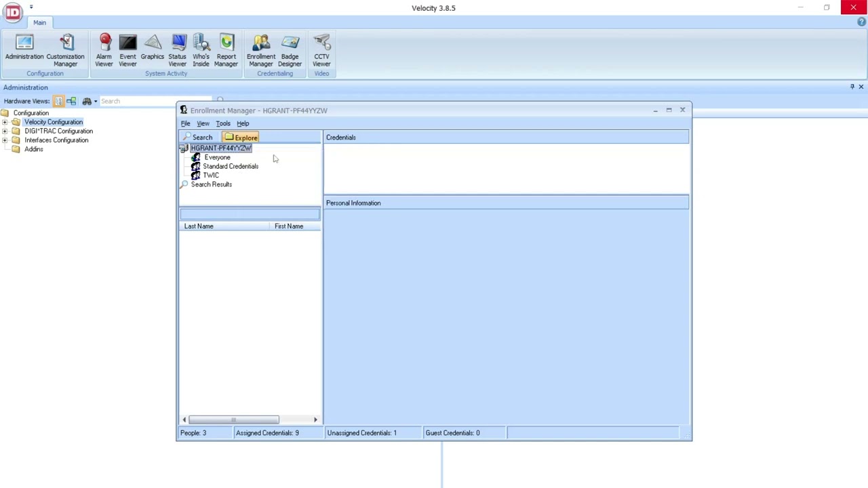Open the Administration ribbon tool

tap(24, 49)
